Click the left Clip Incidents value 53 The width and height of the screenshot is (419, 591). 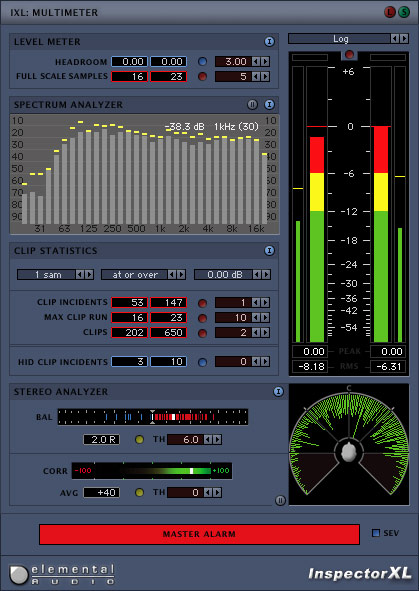pos(129,303)
